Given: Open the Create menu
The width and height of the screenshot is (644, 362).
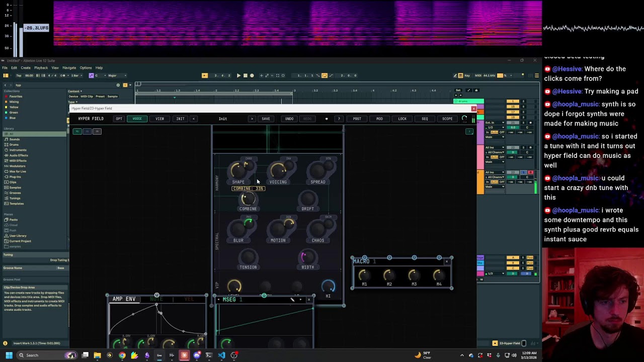Looking at the screenshot, I should (x=26, y=68).
